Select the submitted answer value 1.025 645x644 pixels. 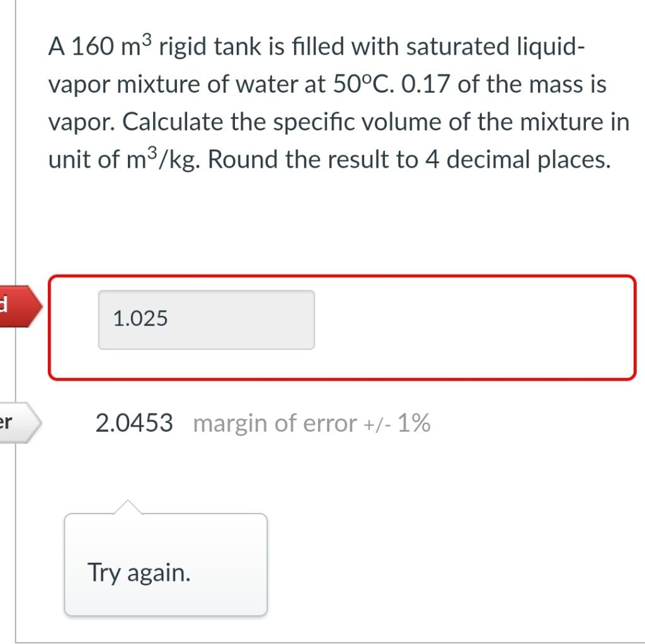[x=140, y=319]
